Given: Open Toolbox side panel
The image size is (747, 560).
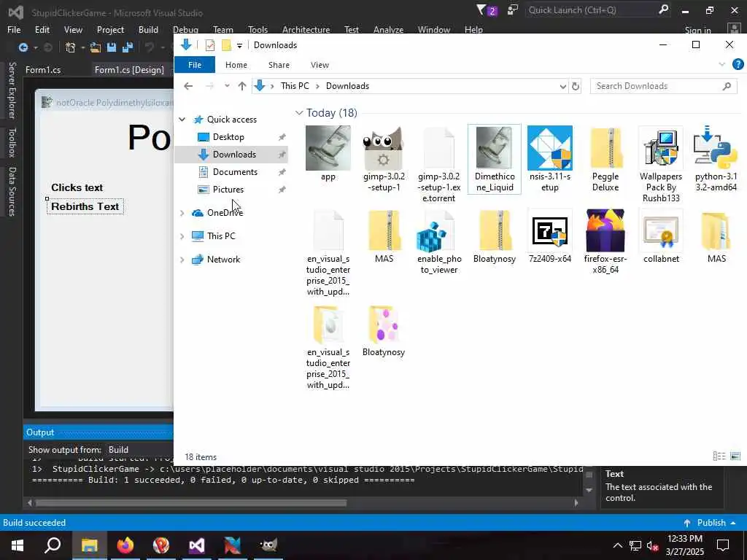Looking at the screenshot, I should point(12,142).
